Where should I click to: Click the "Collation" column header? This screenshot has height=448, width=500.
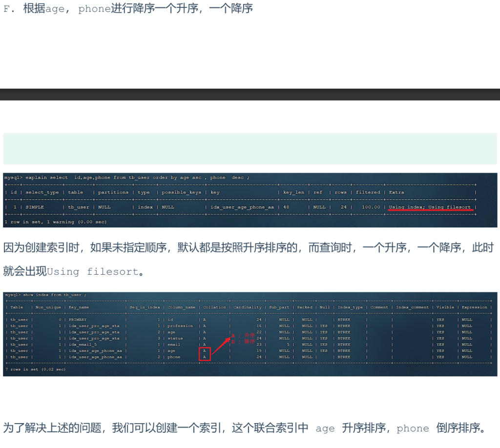[x=214, y=307]
